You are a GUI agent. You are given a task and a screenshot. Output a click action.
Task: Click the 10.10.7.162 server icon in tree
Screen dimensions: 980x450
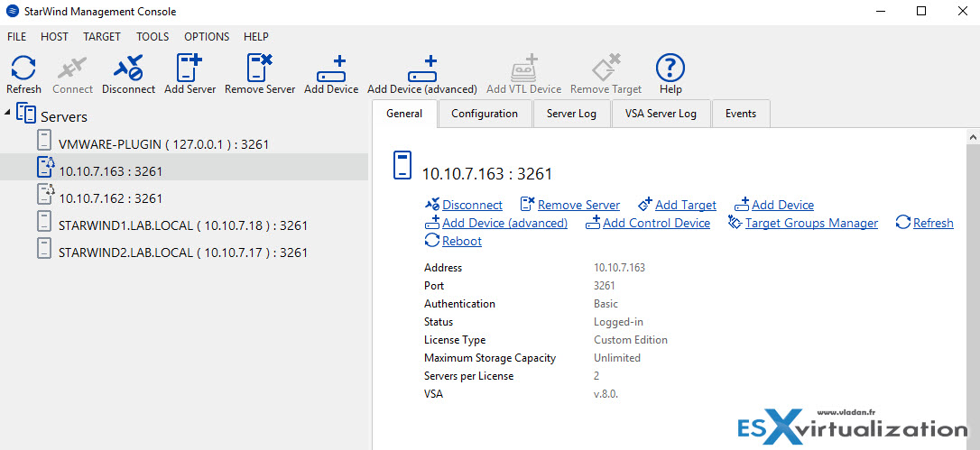pyautogui.click(x=46, y=195)
